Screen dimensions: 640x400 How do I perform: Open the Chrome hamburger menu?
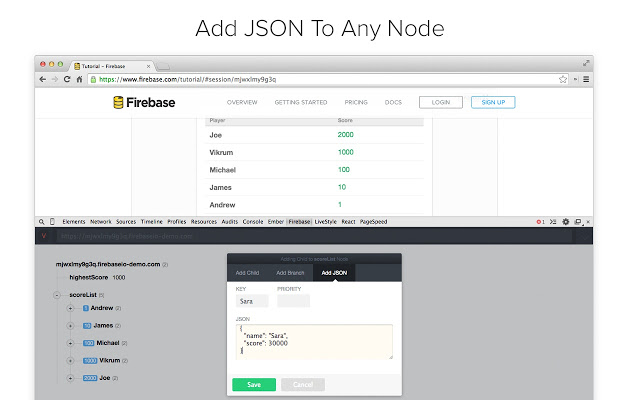pyautogui.click(x=586, y=80)
